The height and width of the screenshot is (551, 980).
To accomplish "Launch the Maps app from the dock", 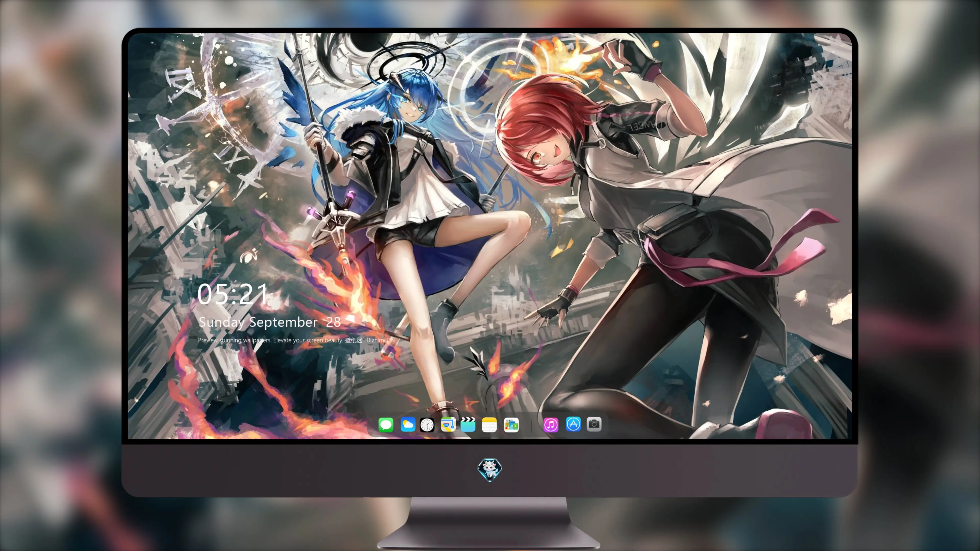I will (448, 424).
